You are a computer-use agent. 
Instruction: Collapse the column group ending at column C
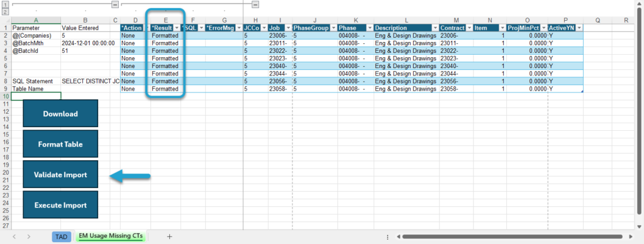pyautogui.click(x=115, y=4)
